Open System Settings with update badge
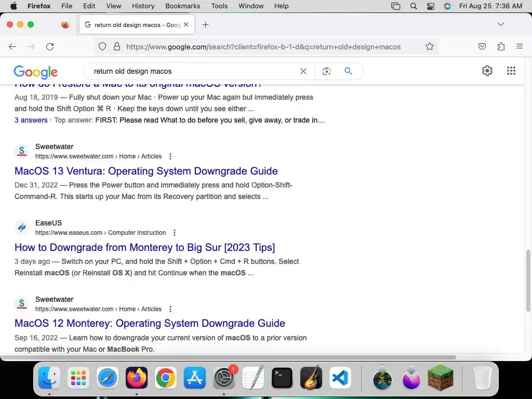 coord(224,378)
